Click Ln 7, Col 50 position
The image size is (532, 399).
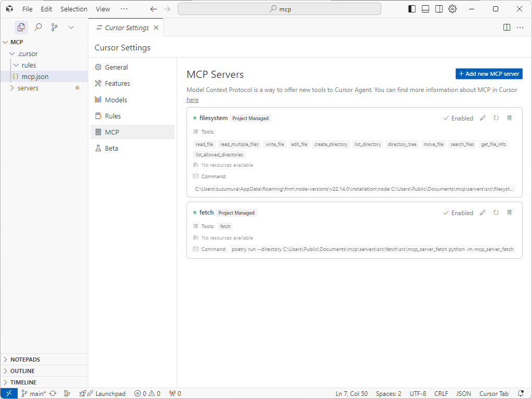352,394
